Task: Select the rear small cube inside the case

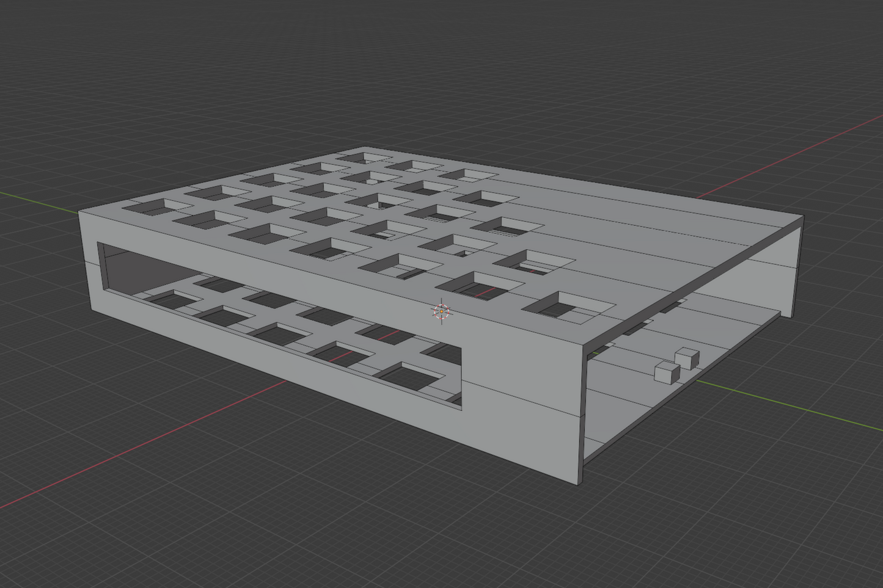Action: 687,358
